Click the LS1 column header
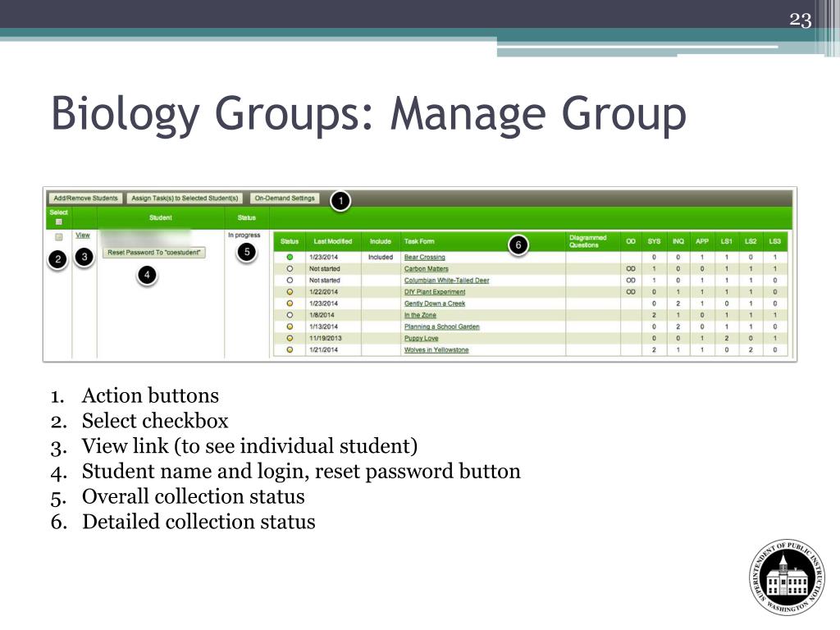This screenshot has height=630, width=840. coord(727,242)
